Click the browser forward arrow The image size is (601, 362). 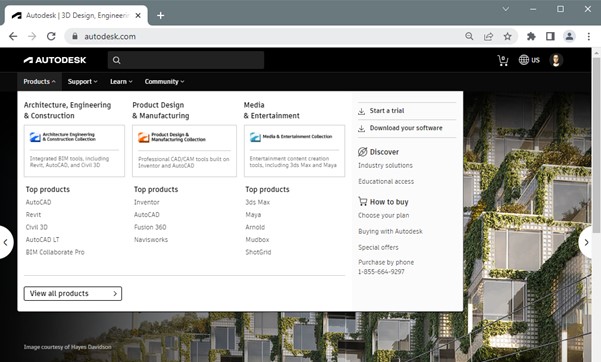32,36
